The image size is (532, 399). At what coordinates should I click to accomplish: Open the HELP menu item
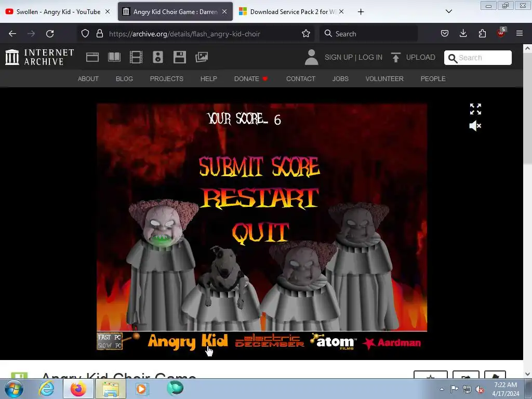tap(209, 79)
